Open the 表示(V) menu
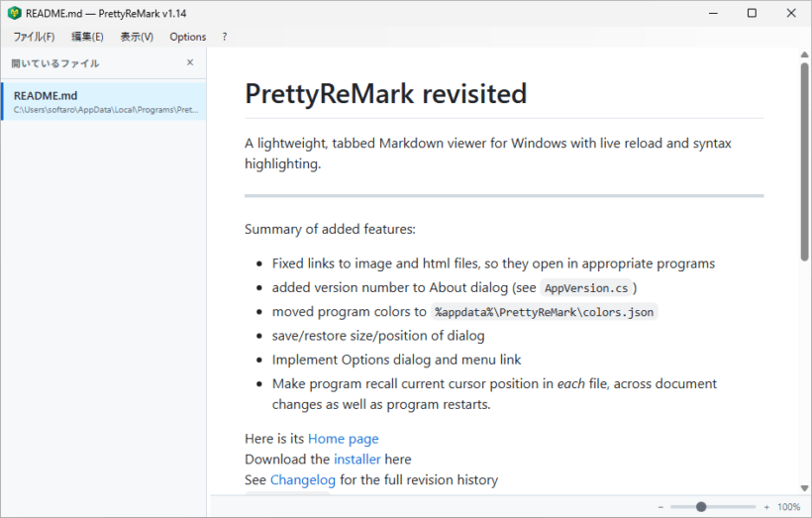Viewport: 812px width, 518px height. point(137,37)
